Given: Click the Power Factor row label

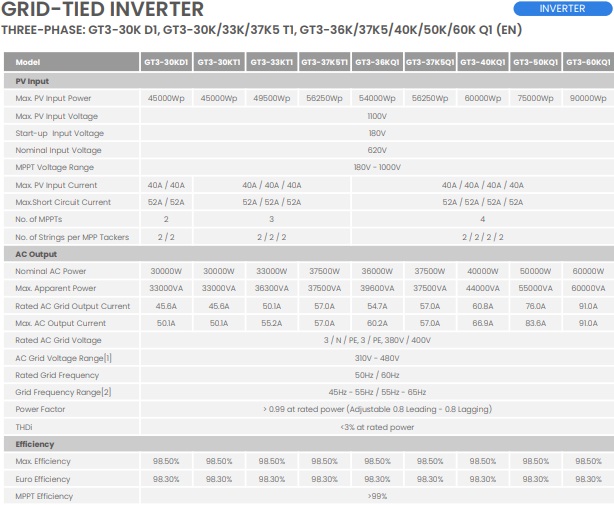Looking at the screenshot, I should (40, 409).
